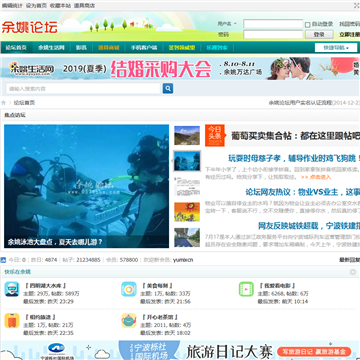This screenshot has height=360, width=360.
Task: Click the 余姚论坛 red logo
Action: pyautogui.click(x=30, y=27)
